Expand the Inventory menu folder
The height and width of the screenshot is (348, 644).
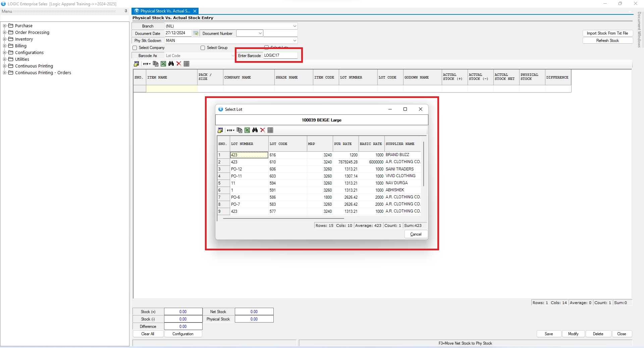[5, 39]
